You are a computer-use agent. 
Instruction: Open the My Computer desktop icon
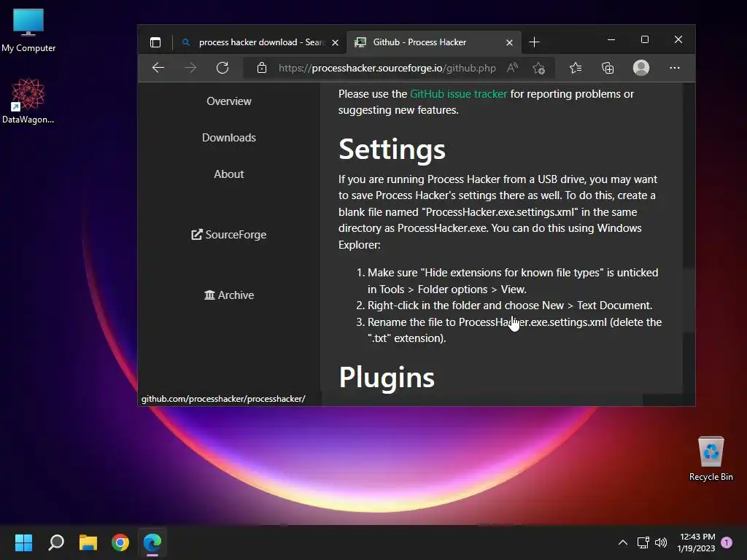[28, 31]
